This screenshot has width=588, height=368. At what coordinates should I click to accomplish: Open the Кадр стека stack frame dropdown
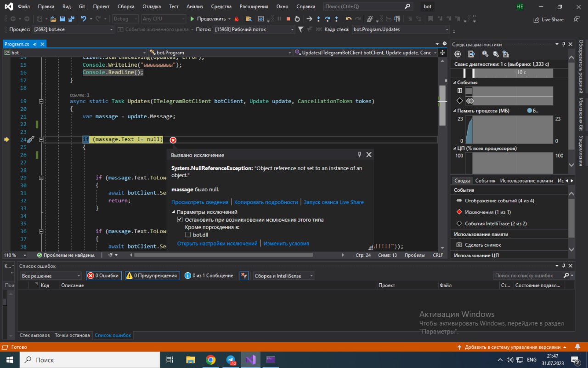click(447, 29)
